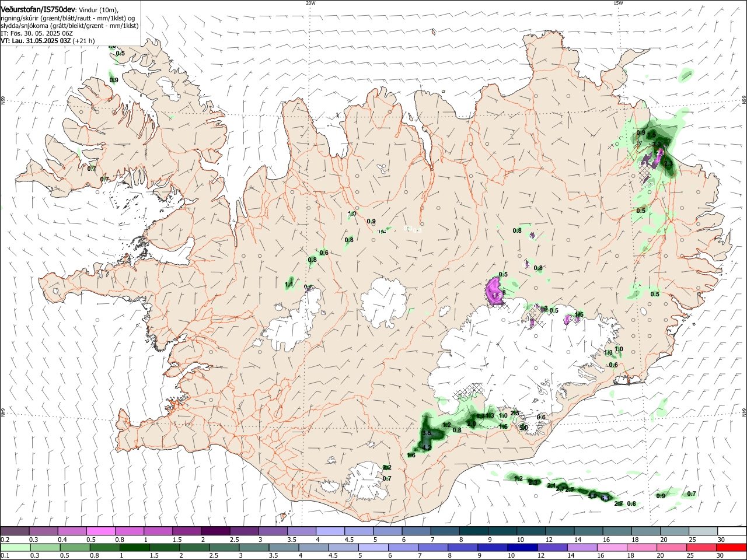Screen dimensions: 747x560
Task: Select the violet 12 swatch in lower legend row
Action: (x=552, y=547)
